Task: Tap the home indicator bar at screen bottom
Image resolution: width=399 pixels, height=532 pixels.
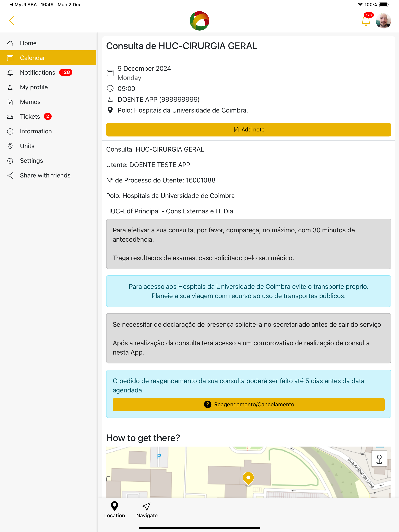Action: (x=199, y=528)
